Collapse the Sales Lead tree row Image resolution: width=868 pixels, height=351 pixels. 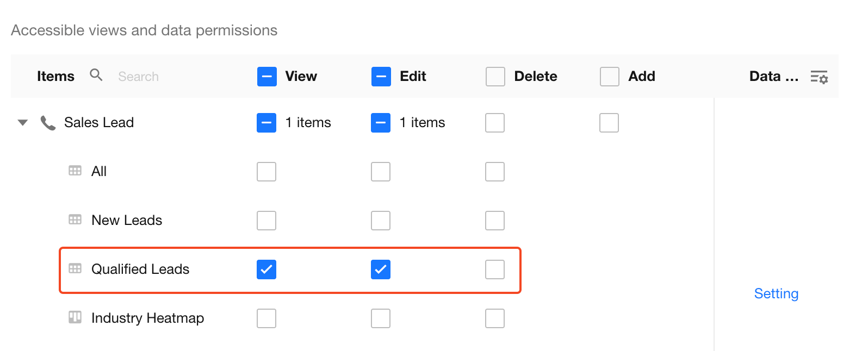point(23,123)
